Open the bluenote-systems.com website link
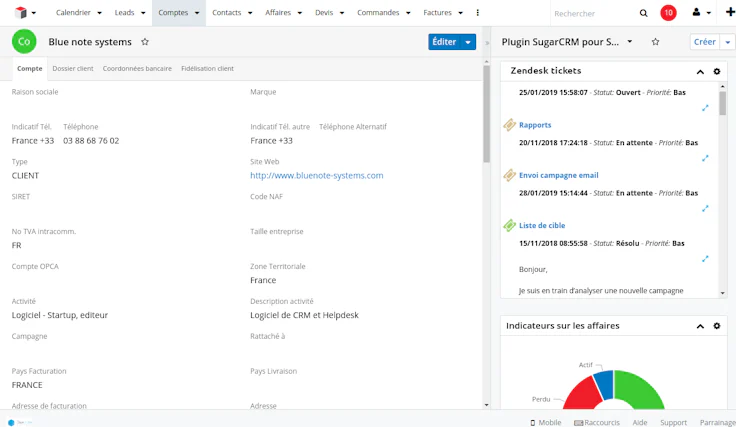Viewport: 736px width, 427px height. click(317, 175)
